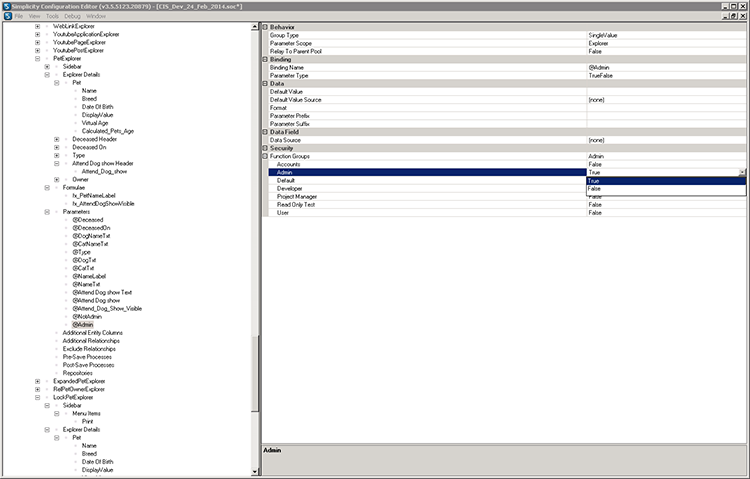Expand the Owner node
This screenshot has height=479, width=750.
click(x=56, y=179)
